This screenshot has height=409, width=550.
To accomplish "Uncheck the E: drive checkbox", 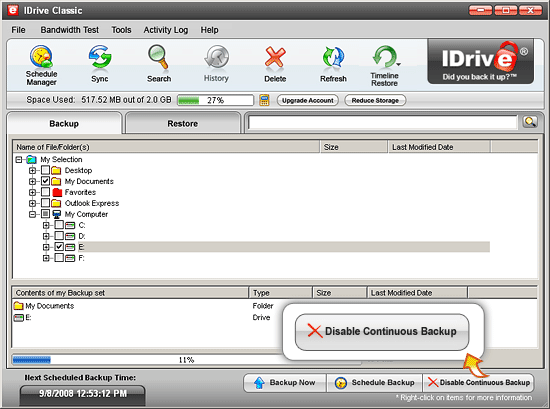I will tap(59, 247).
